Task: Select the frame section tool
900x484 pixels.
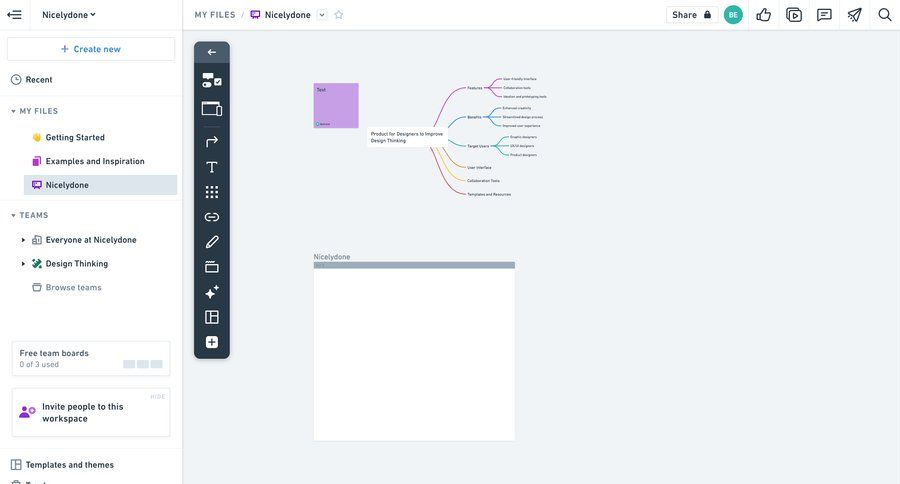Action: tap(212, 267)
